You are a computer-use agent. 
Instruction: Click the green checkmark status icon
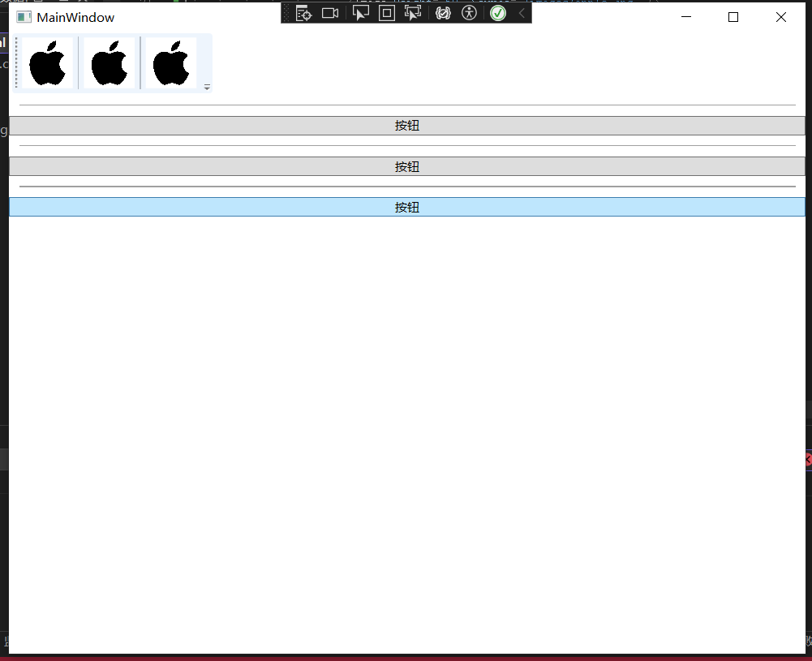497,14
